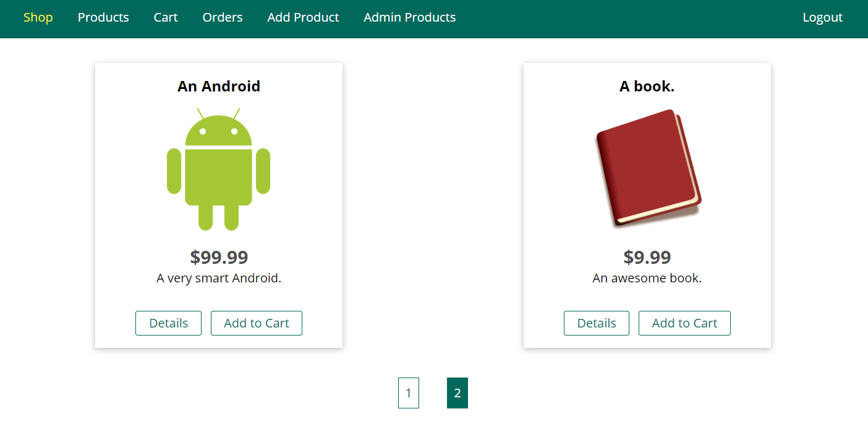View the Orders page

[x=223, y=17]
